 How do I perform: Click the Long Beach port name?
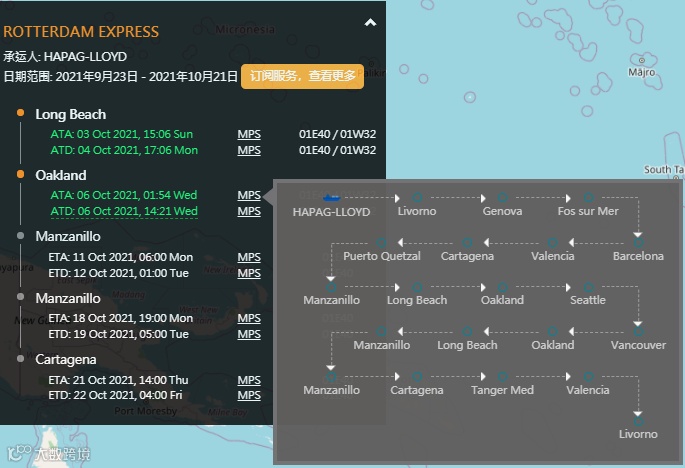(x=71, y=114)
